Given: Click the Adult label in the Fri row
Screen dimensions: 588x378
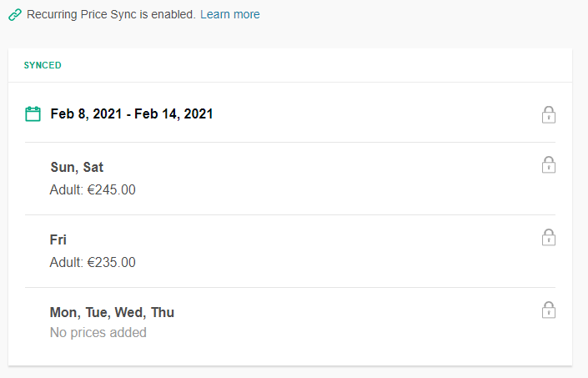Looking at the screenshot, I should [x=67, y=263].
